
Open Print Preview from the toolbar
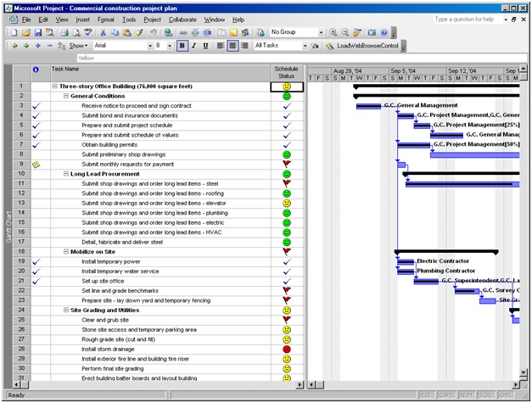pyautogui.click(x=76, y=32)
